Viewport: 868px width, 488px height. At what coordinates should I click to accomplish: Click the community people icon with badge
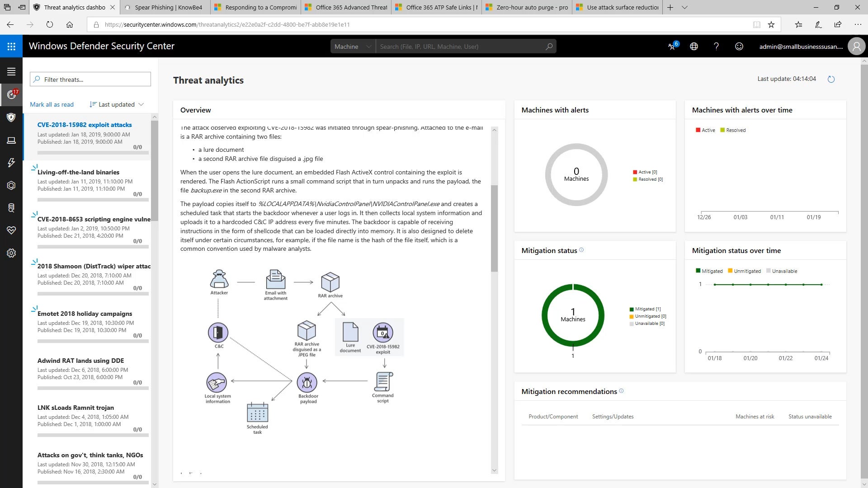pyautogui.click(x=672, y=46)
